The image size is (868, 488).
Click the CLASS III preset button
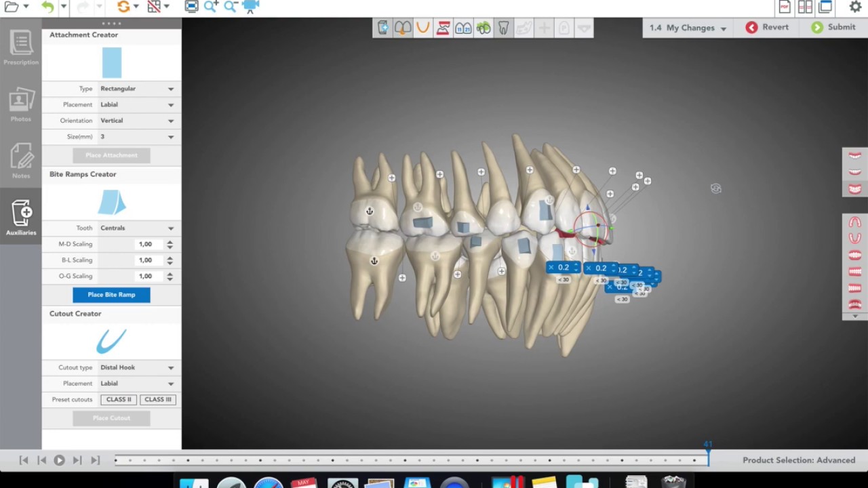coord(158,400)
